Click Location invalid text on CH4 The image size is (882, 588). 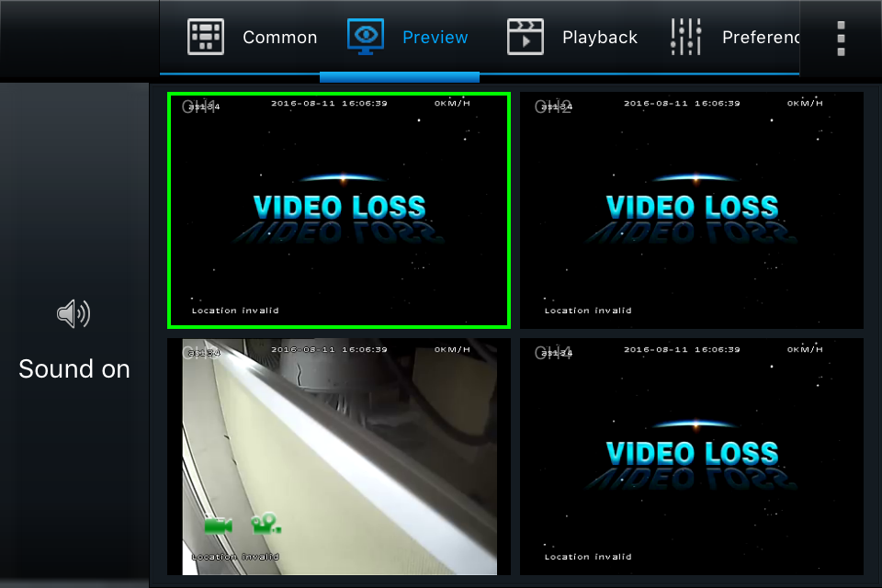(x=588, y=557)
